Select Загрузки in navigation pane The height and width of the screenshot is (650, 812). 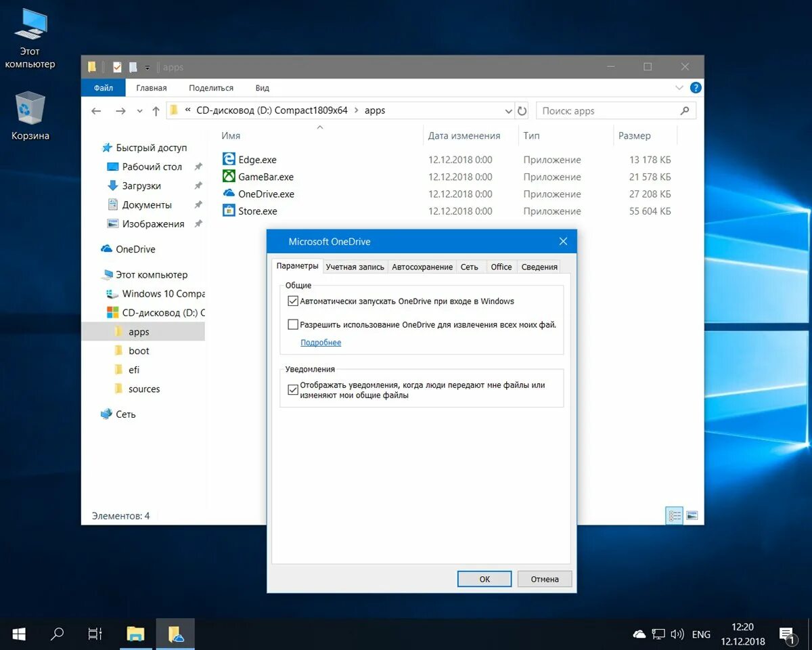click(x=141, y=186)
